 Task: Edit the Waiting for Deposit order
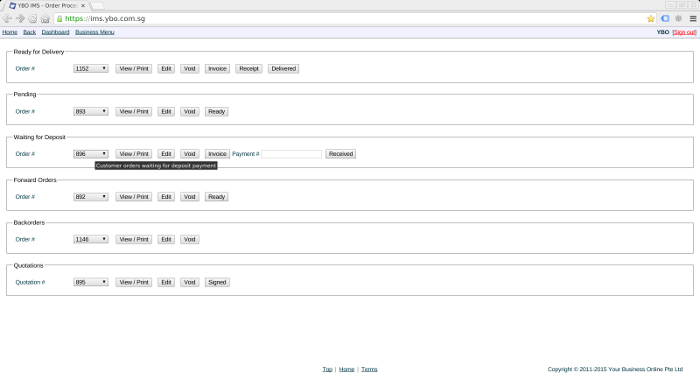[166, 154]
